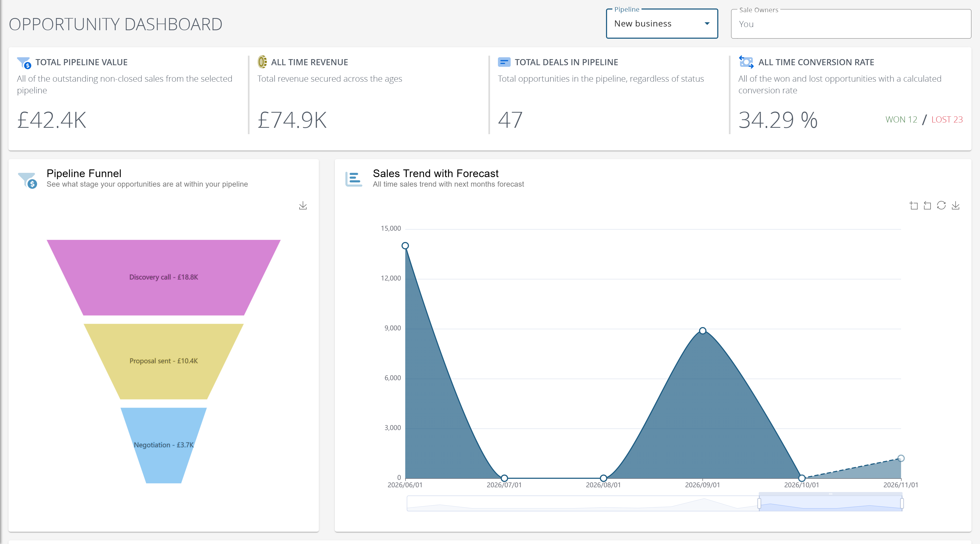Click the Sales Trend with Forecast header icon
Viewport: 980px width, 544px height.
coord(353,179)
